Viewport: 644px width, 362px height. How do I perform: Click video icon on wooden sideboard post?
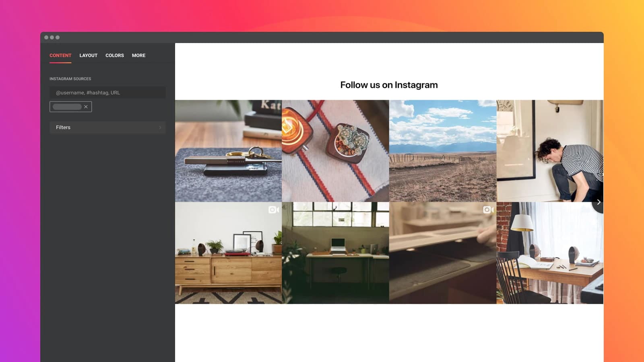click(x=273, y=210)
